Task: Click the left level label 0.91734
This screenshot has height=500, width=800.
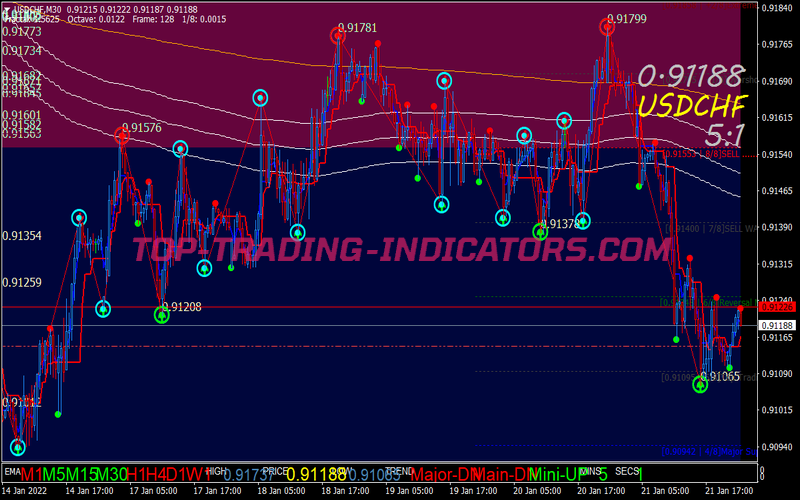Action: click(x=22, y=51)
